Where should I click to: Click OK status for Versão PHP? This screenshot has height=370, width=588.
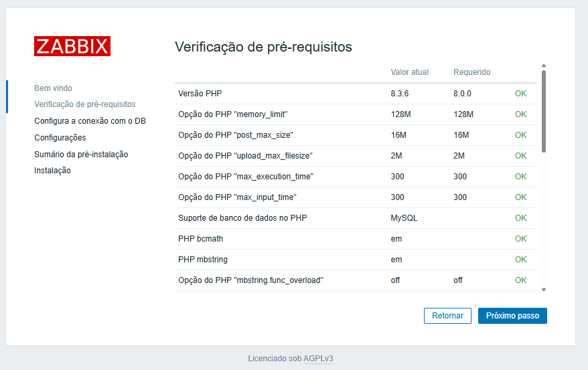[520, 94]
